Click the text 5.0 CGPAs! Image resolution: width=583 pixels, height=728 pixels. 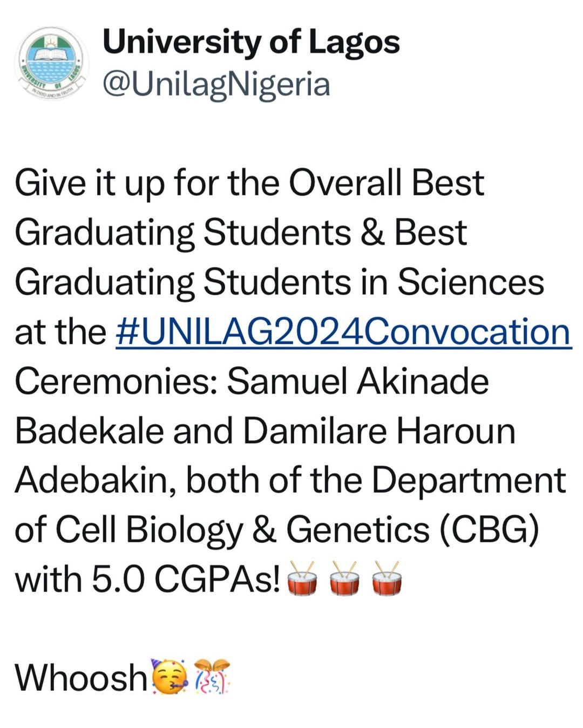point(186,580)
